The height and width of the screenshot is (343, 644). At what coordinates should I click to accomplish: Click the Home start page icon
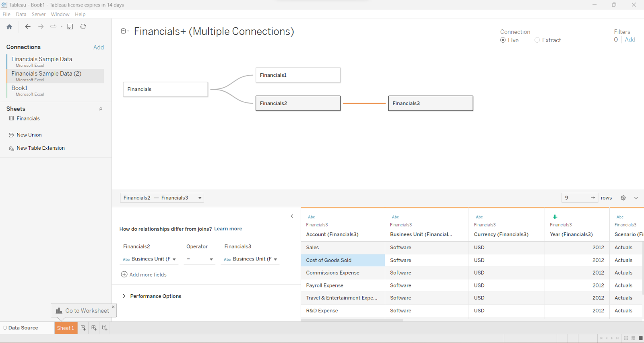coord(9,27)
